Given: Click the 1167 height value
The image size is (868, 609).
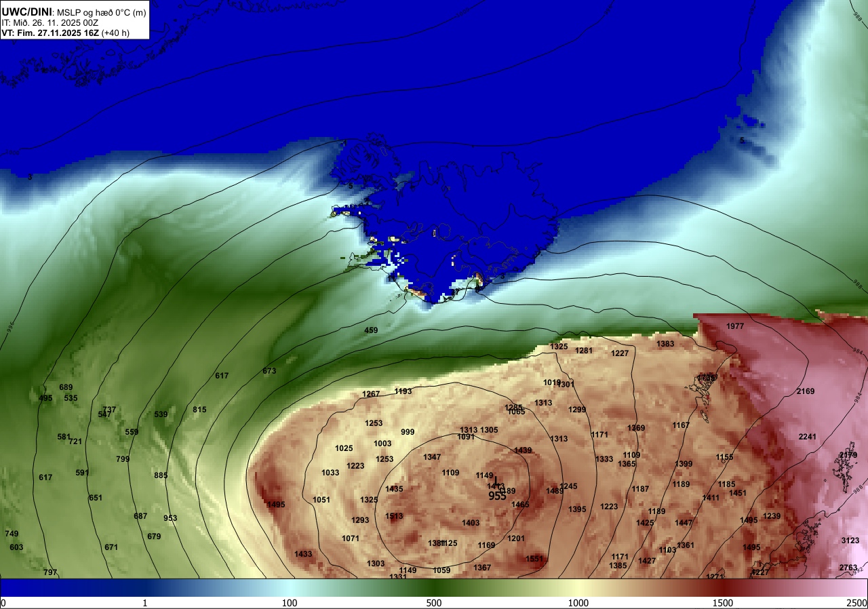Looking at the screenshot, I should click(681, 425).
